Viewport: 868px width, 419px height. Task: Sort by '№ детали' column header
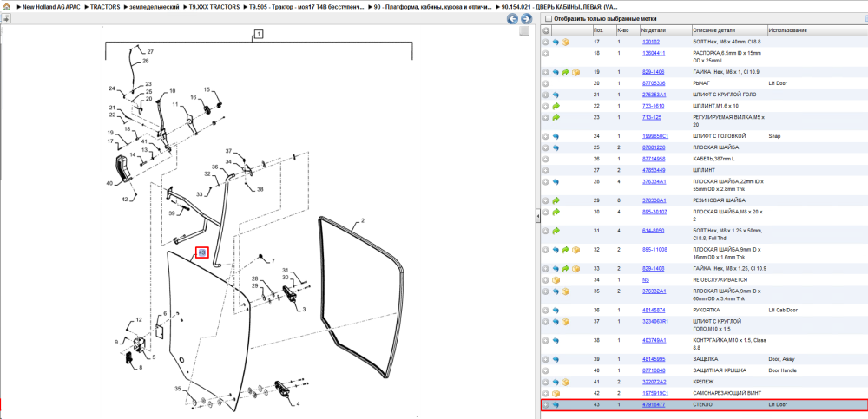pyautogui.click(x=665, y=30)
